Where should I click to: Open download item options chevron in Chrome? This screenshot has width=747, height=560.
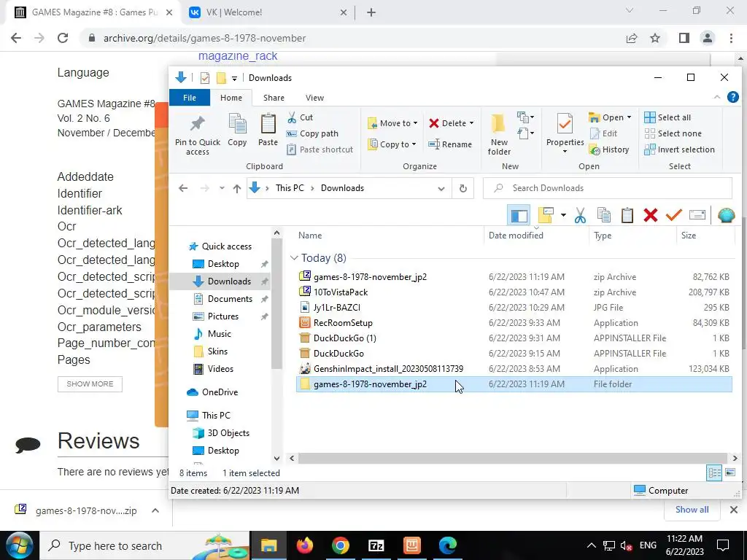[x=155, y=510]
